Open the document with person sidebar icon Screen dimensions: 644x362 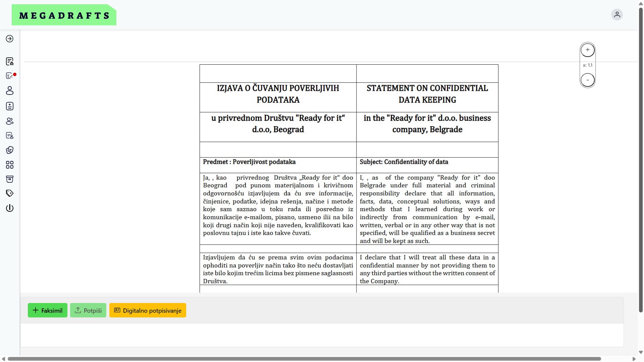[x=10, y=135]
